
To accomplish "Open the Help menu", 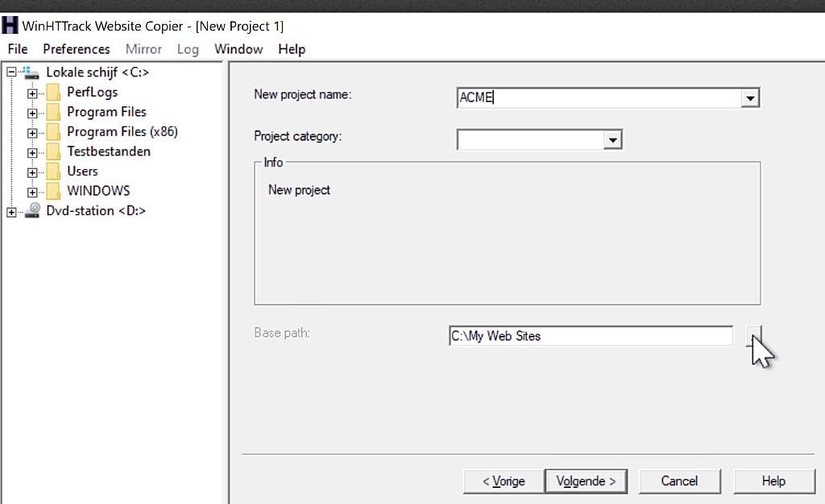I will tap(292, 49).
